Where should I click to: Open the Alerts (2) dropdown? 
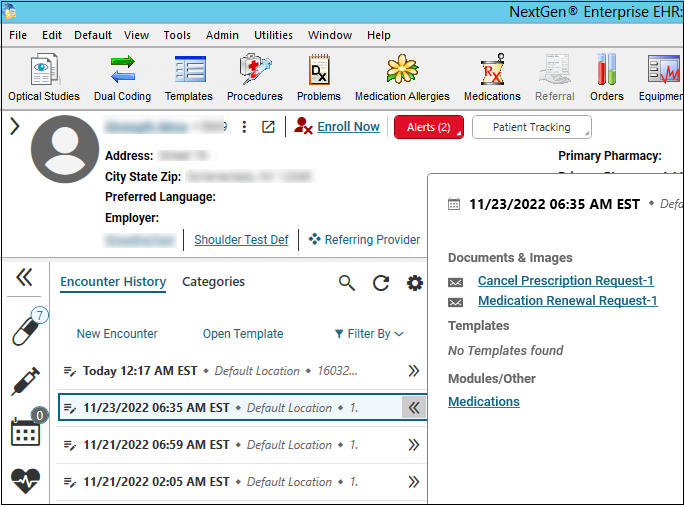[429, 127]
